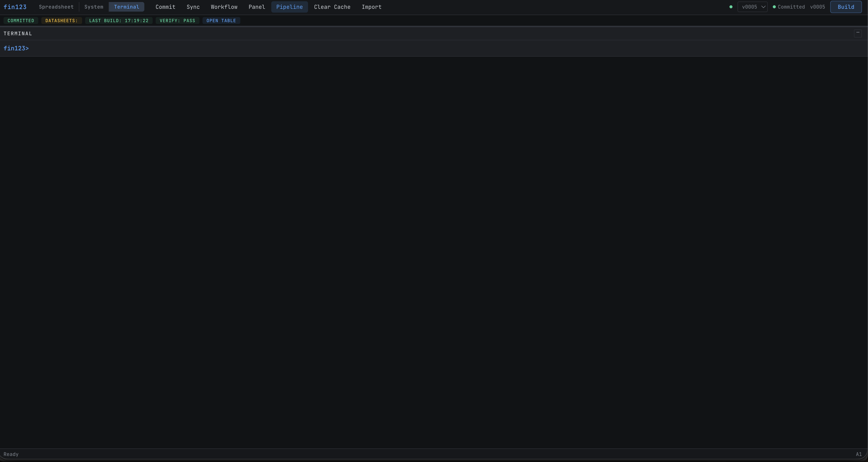Open the OPEN TABLE selector
Image resolution: width=868 pixels, height=462 pixels.
pyautogui.click(x=221, y=21)
